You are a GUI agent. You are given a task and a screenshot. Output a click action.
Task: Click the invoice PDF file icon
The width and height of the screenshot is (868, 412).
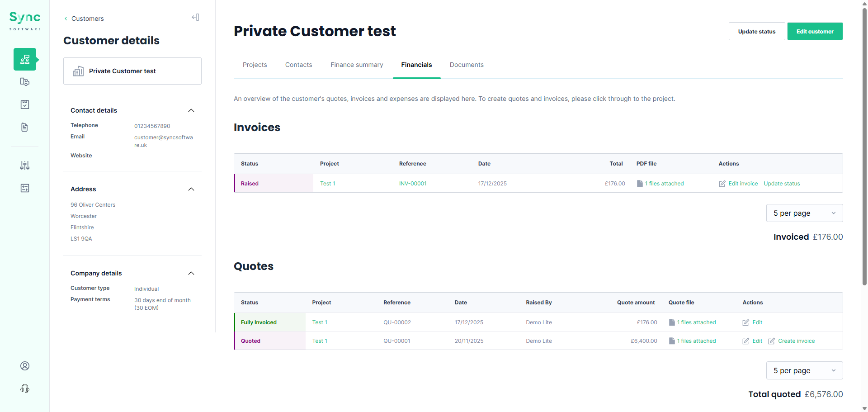pos(640,184)
